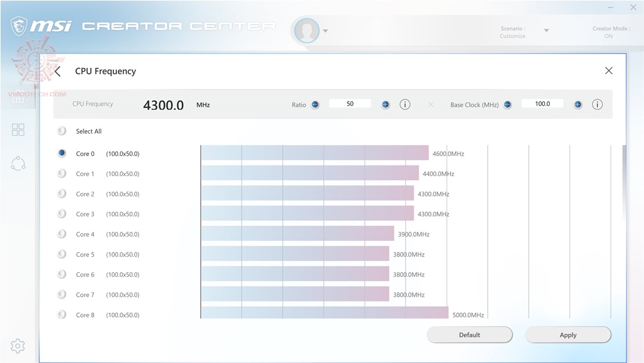The image size is (644, 363).
Task: Select the Core 7 radio button
Action: 61,294
